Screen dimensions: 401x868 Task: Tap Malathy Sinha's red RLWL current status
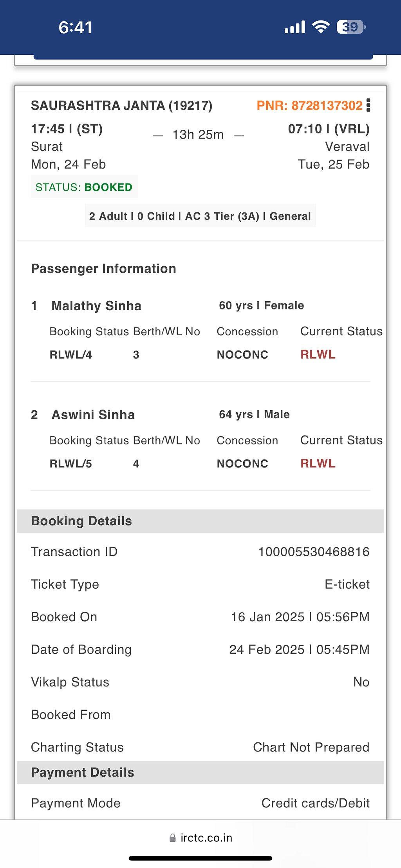(318, 354)
